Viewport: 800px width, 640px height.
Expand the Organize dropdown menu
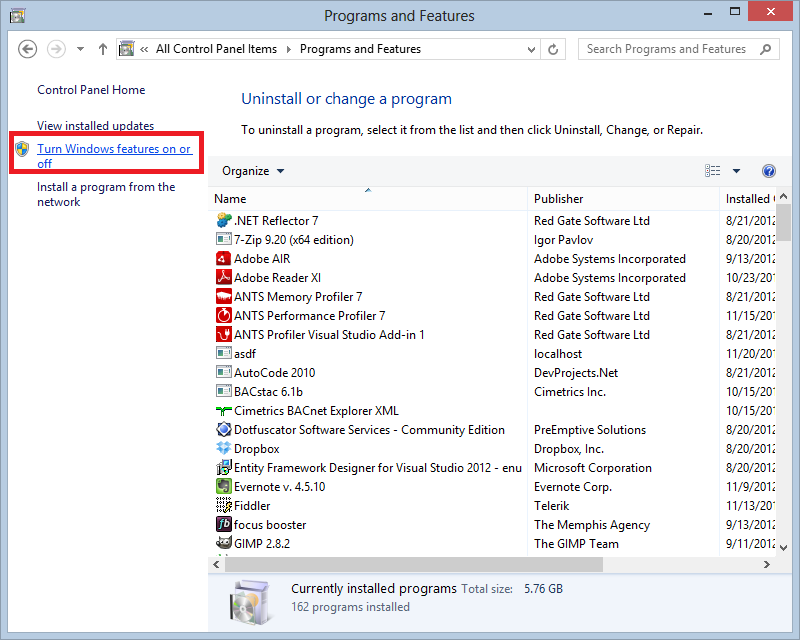pyautogui.click(x=253, y=171)
